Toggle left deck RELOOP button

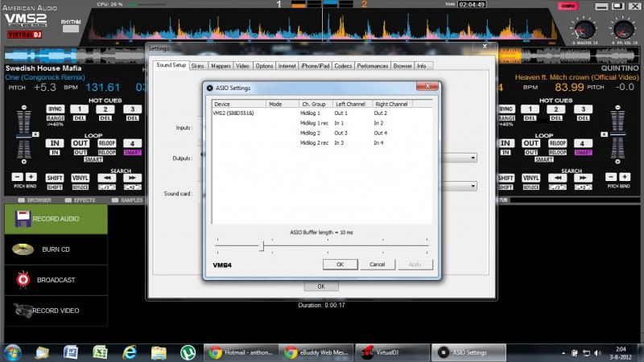tap(107, 143)
